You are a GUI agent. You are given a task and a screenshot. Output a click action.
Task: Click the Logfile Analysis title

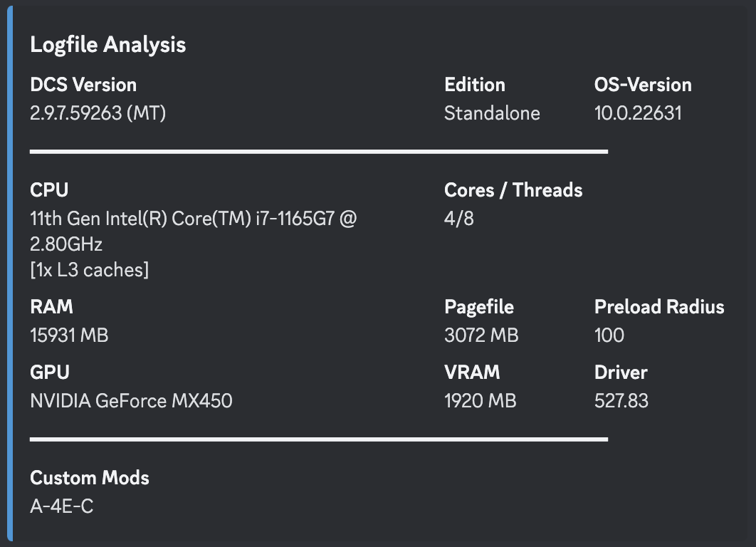108,45
